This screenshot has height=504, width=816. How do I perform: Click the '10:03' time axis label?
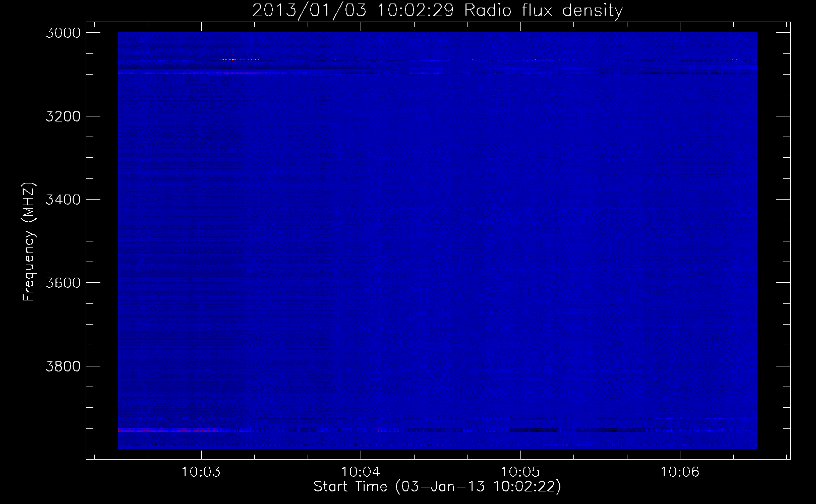201,472
